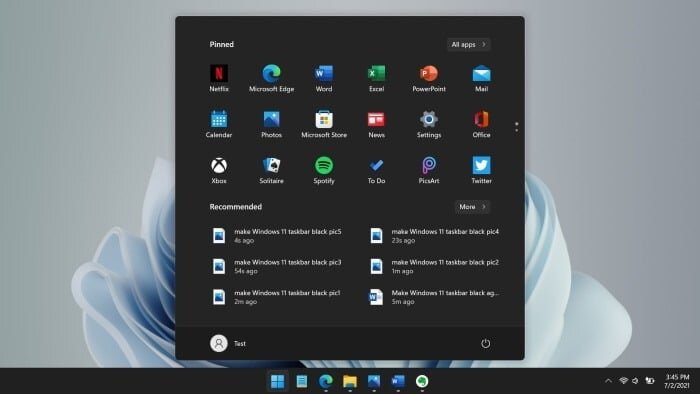The height and width of the screenshot is (394, 700).
Task: Show hidden icons chevron in system tray
Action: click(608, 381)
